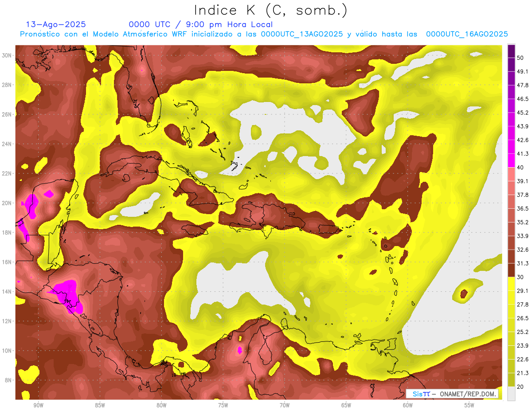
Task: Click the colorbar value "22.6"
Action: (x=523, y=359)
